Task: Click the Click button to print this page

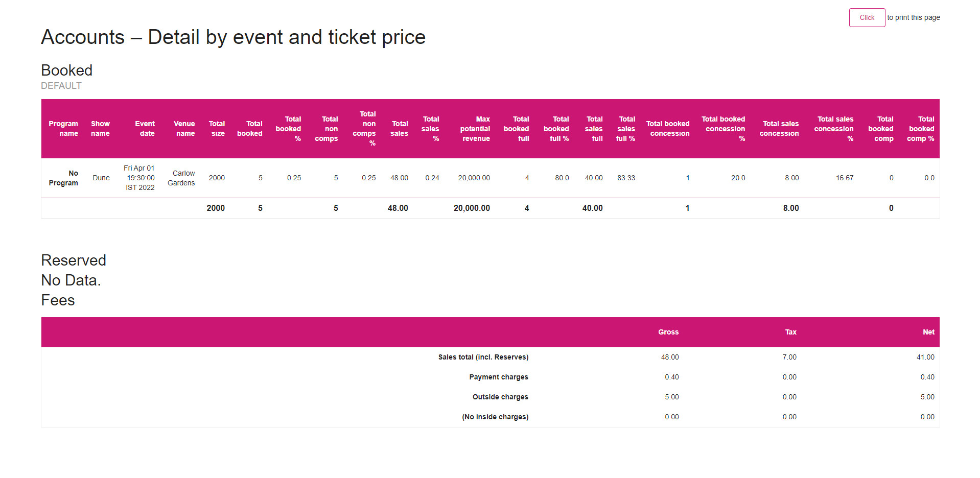Action: tap(867, 17)
